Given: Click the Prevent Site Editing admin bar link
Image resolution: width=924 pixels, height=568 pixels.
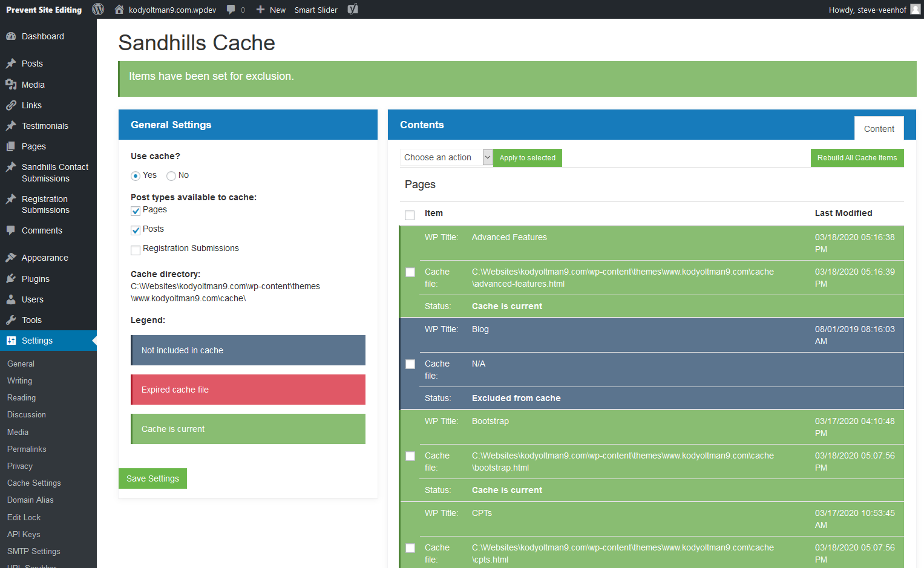Looking at the screenshot, I should tap(44, 10).
